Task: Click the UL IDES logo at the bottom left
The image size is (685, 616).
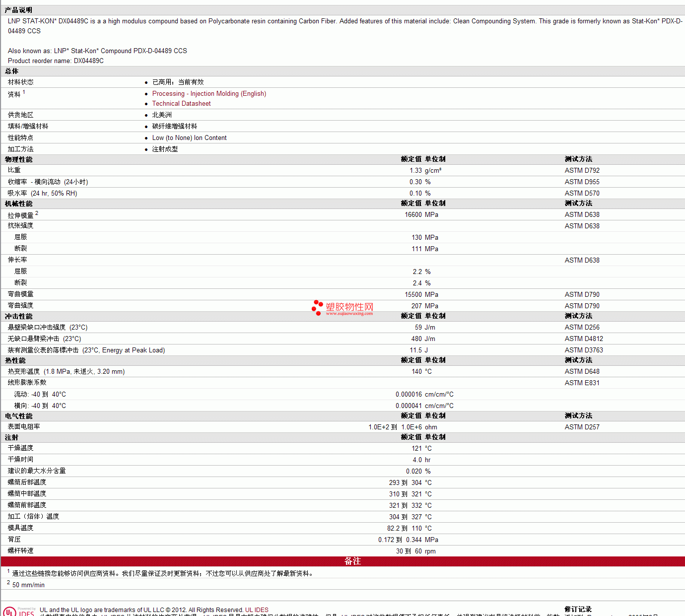Action: pos(19,612)
